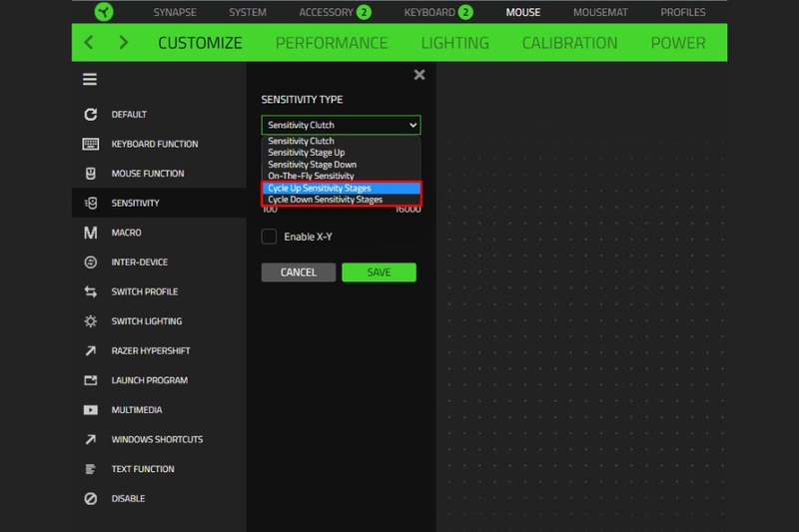Viewport: 799px width, 532px height.
Task: Select Disable label in sidebar
Action: point(129,498)
